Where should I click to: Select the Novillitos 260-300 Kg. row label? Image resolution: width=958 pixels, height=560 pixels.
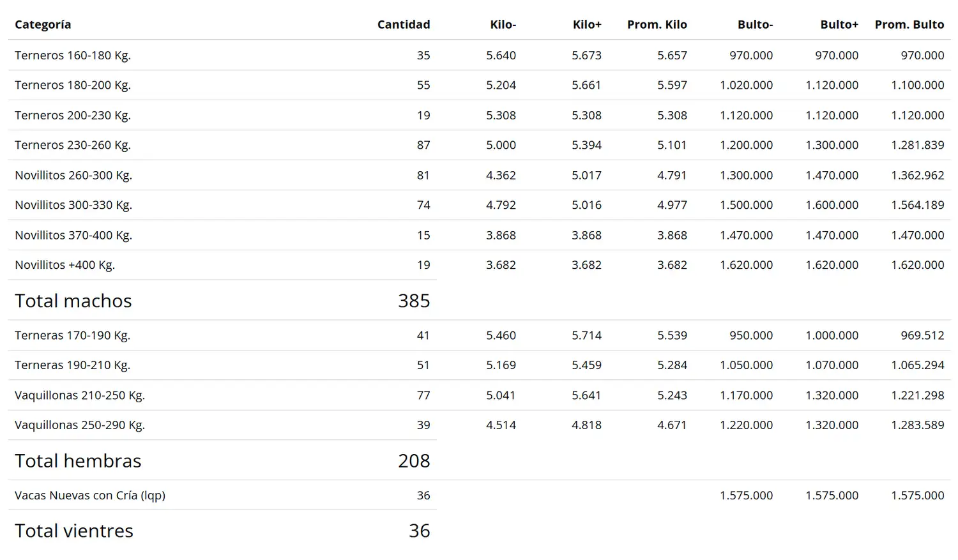point(73,175)
